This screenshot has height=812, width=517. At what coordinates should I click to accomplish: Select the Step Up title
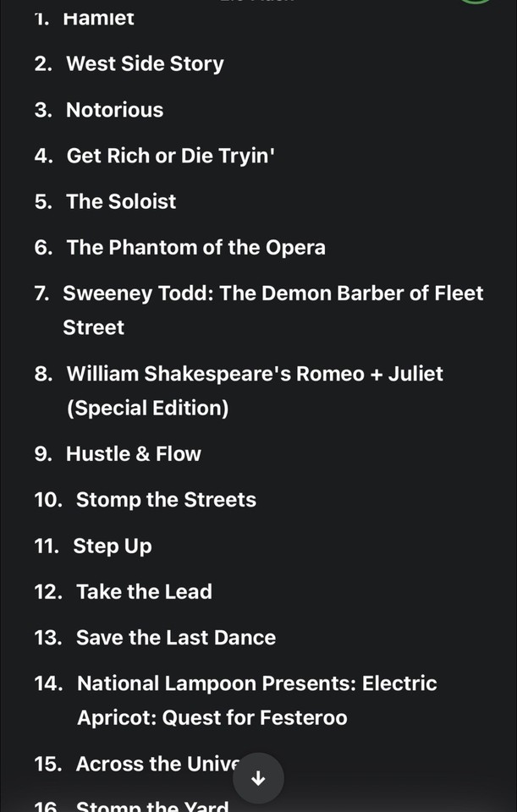pyautogui.click(x=113, y=546)
